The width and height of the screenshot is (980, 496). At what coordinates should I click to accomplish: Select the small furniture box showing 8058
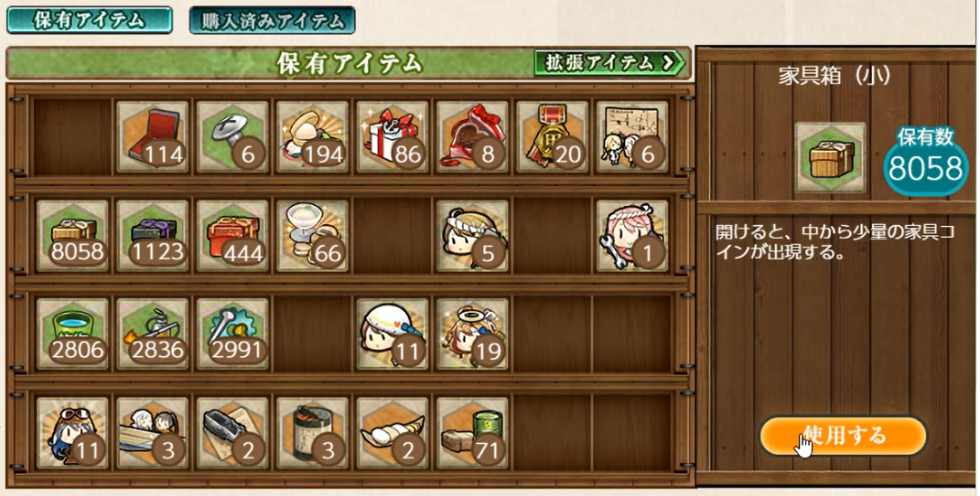coord(72,235)
